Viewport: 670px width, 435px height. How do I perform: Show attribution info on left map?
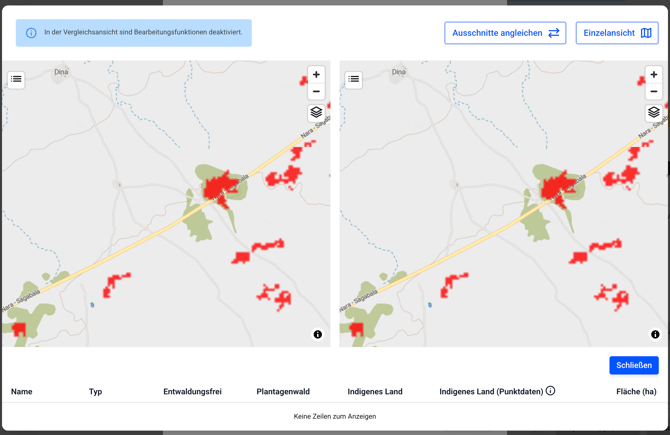(318, 335)
